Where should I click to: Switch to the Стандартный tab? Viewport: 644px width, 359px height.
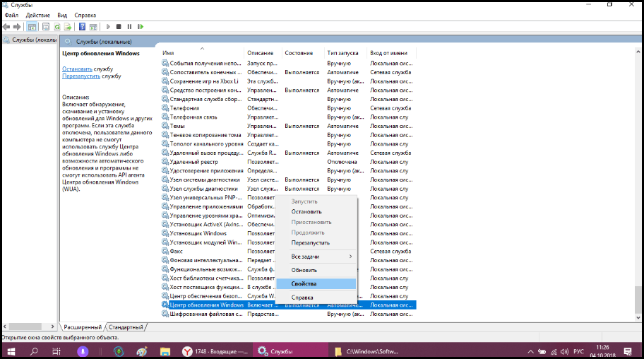tap(126, 327)
